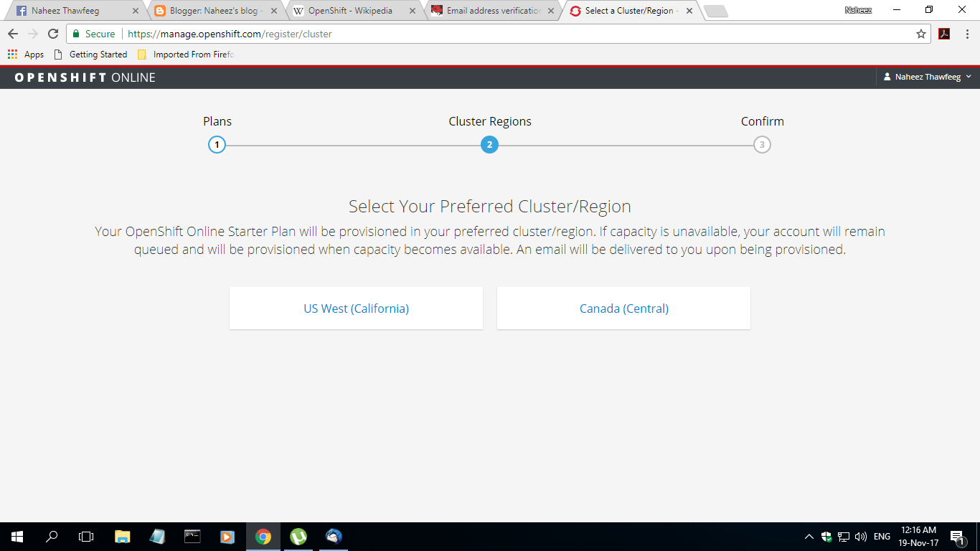
Task: Choose the US West (California) region
Action: coord(356,309)
